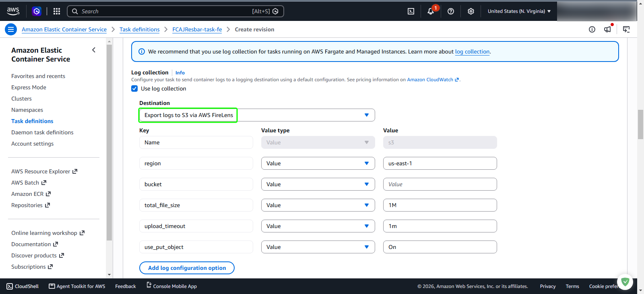Image resolution: width=644 pixels, height=294 pixels.
Task: Open the Destination dropdown
Action: [x=257, y=115]
